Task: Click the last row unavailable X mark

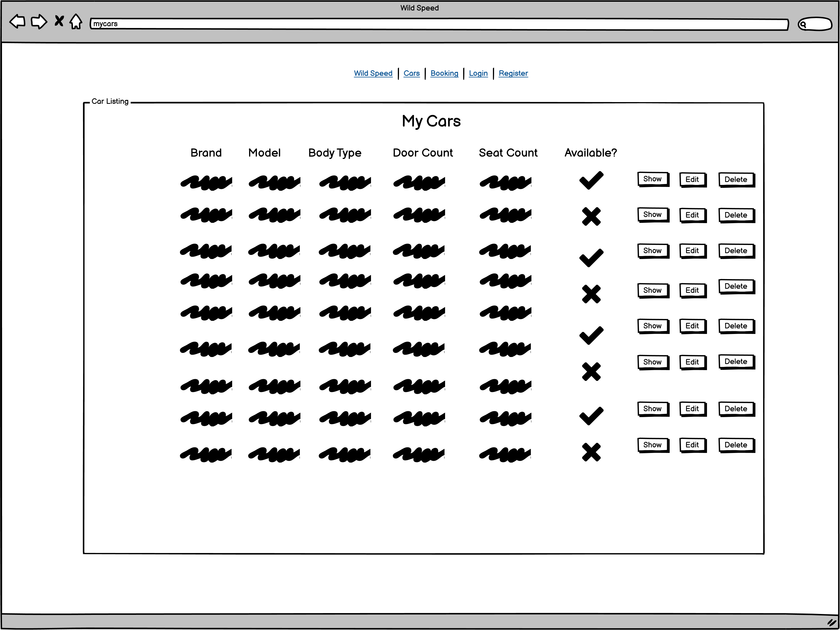Action: tap(591, 452)
